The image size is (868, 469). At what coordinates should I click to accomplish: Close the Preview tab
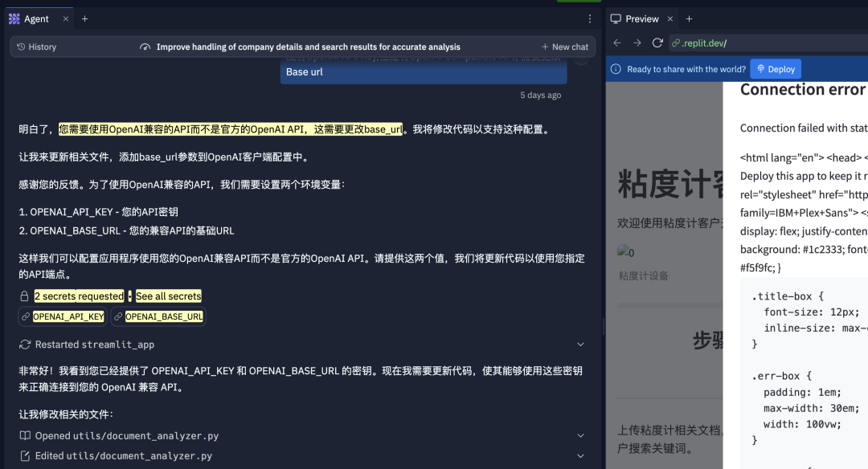coord(670,18)
